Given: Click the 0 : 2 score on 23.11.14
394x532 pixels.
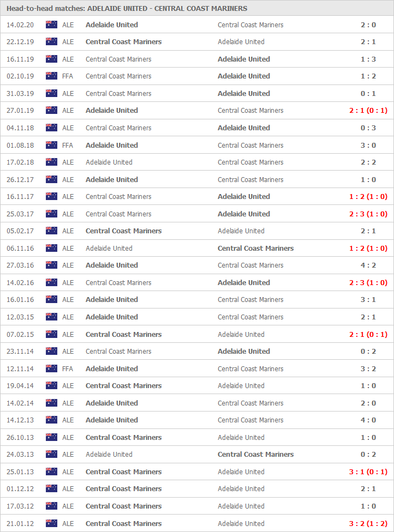Looking at the screenshot, I should [x=368, y=351].
